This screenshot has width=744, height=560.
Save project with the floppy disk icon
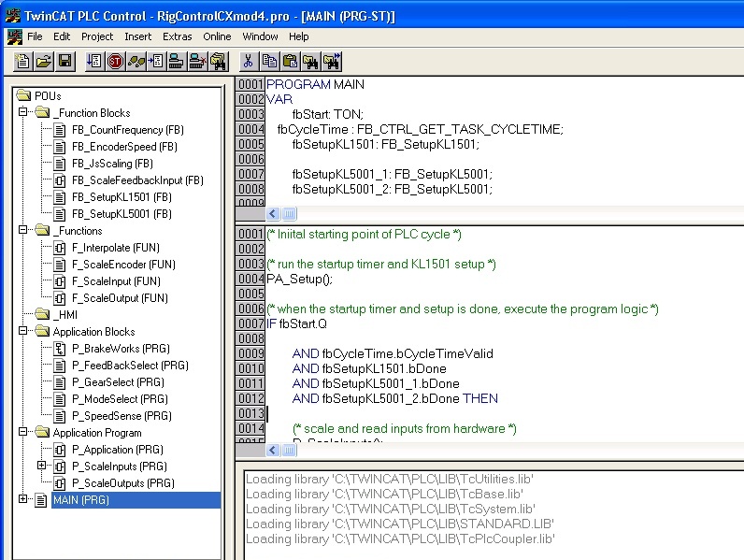coord(65,62)
